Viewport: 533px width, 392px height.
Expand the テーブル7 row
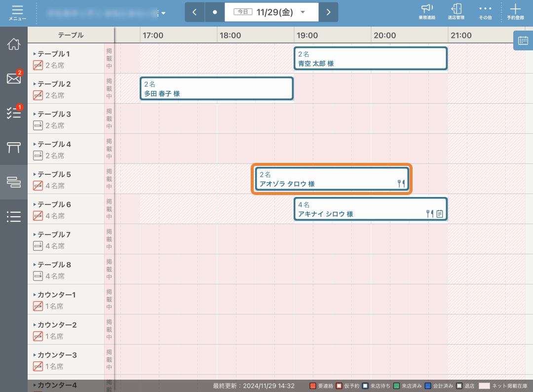pos(35,235)
